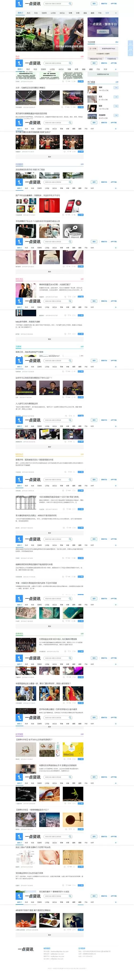Click the 全部 link beside 科技数码

[82, 165]
